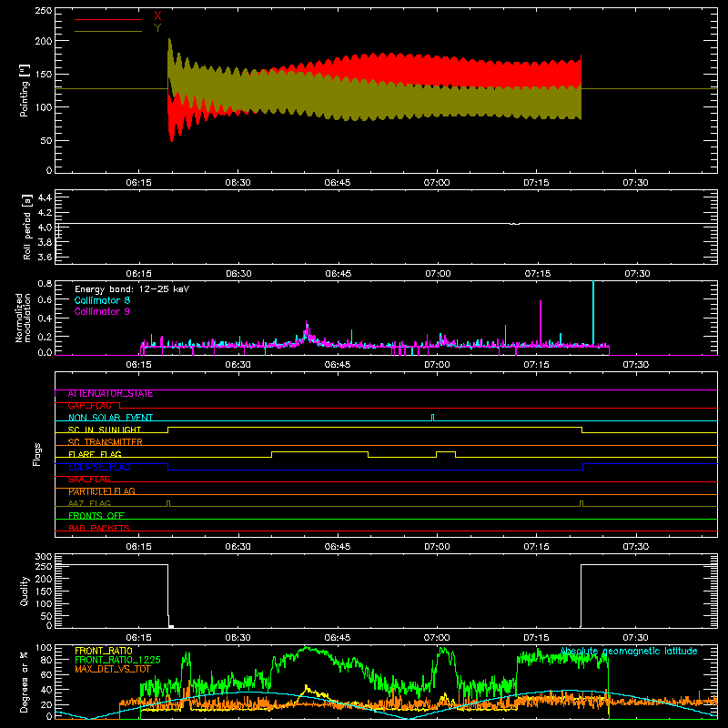Select the ECLIPSE_FLAG label

tap(99, 467)
